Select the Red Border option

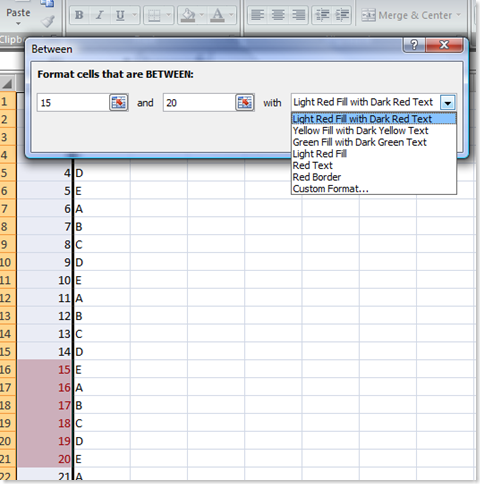point(317,177)
